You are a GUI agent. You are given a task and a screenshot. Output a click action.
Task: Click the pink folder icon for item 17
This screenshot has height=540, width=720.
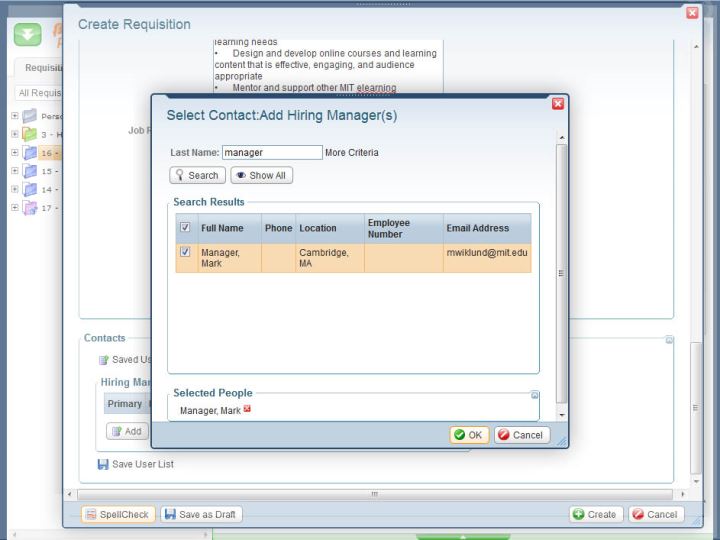coord(29,207)
